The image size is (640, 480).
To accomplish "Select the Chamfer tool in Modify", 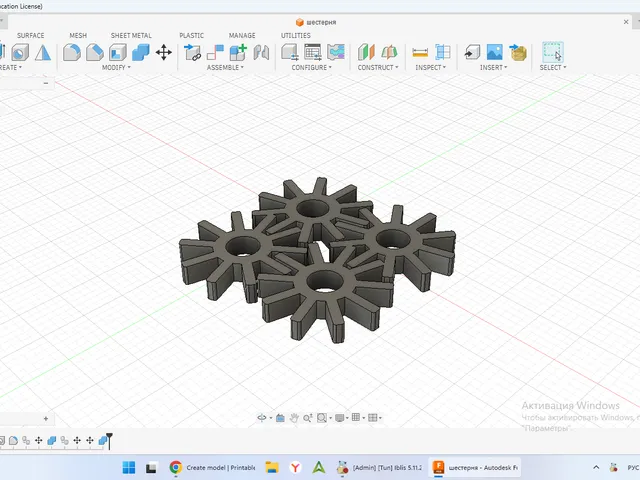I will click(x=95, y=52).
